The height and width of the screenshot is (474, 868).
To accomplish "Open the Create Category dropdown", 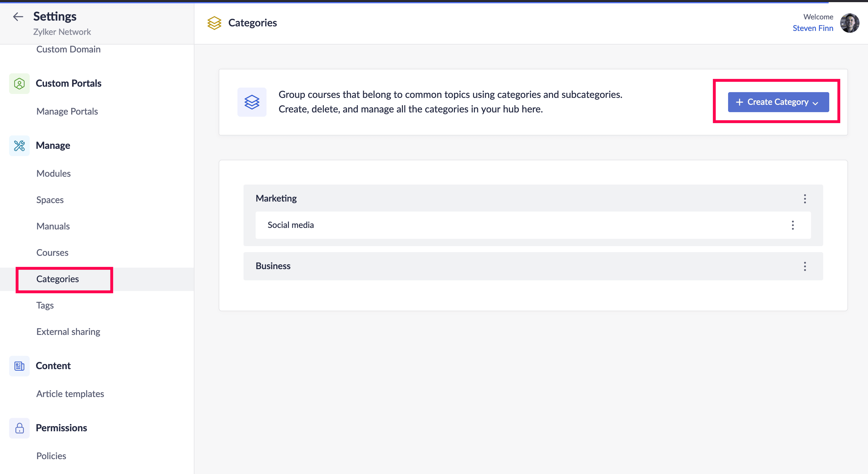I will (778, 102).
